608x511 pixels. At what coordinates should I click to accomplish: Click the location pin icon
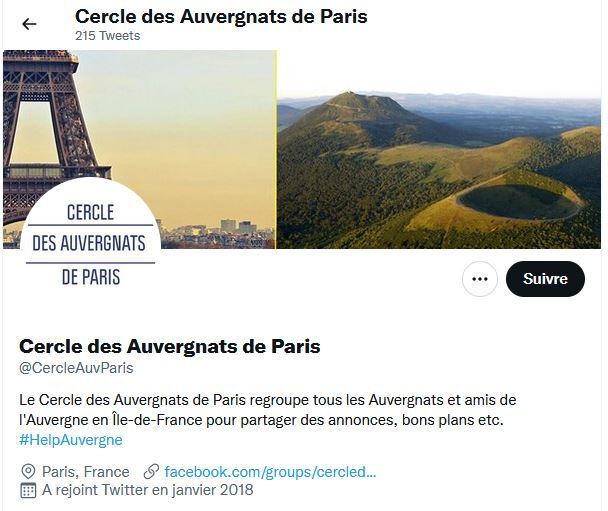[28, 472]
